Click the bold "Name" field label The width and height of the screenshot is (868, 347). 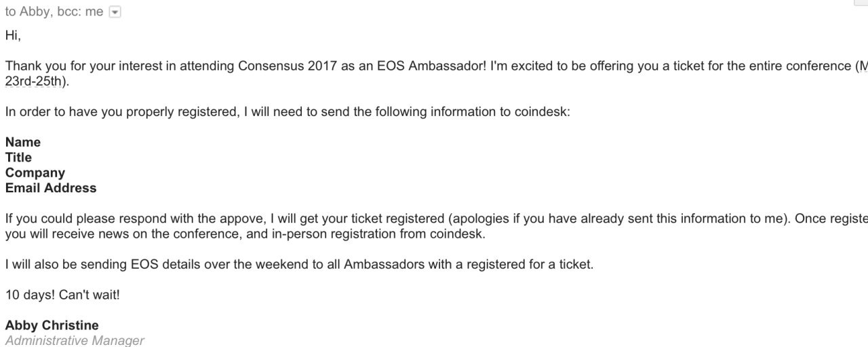coord(23,142)
